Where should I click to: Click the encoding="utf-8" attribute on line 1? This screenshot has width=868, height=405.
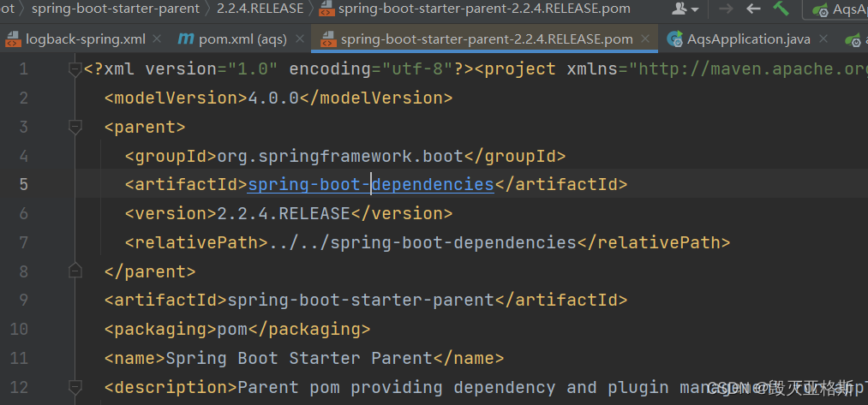371,69
